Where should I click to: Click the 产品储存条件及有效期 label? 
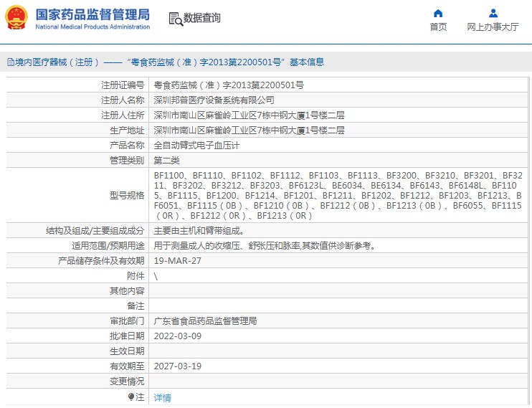click(x=101, y=261)
